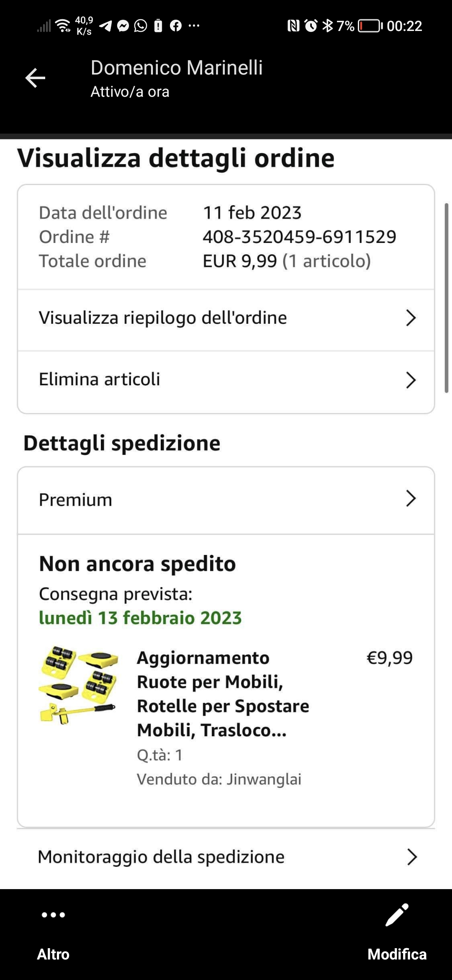Image resolution: width=452 pixels, height=980 pixels.
Task: Click the vertical scrollbar handle
Action: [x=446, y=297]
